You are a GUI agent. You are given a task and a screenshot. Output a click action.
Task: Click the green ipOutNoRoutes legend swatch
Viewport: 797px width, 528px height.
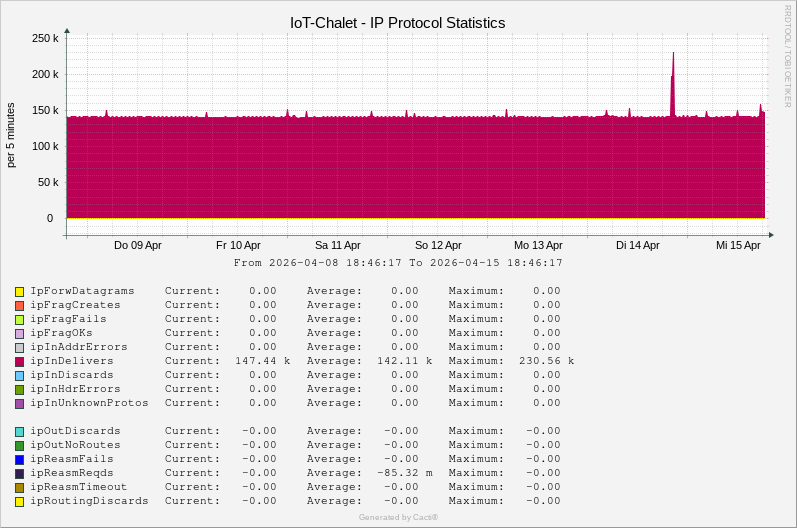pos(19,446)
